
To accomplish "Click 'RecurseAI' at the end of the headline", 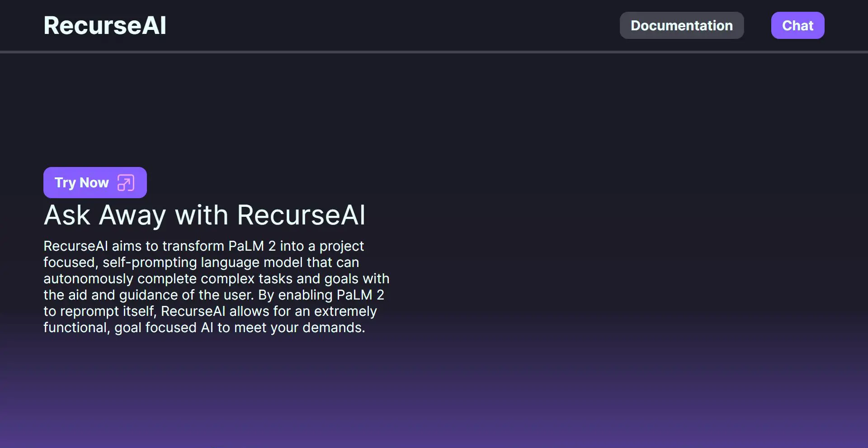I will (x=301, y=215).
